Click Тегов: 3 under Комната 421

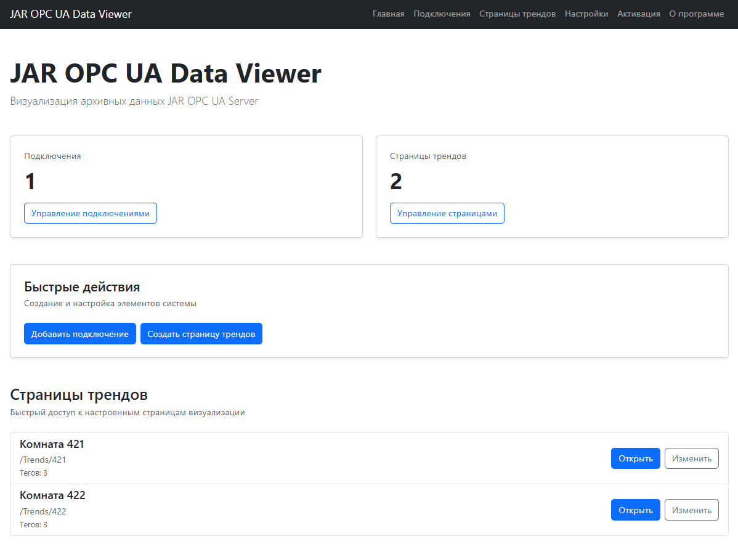point(33,473)
